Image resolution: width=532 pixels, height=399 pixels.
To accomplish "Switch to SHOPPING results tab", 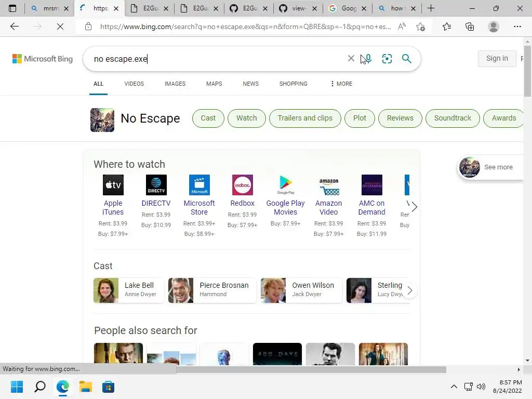I will pyautogui.click(x=294, y=84).
